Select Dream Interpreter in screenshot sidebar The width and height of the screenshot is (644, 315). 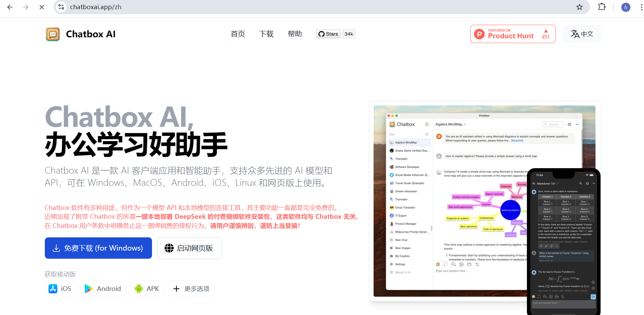point(409,191)
